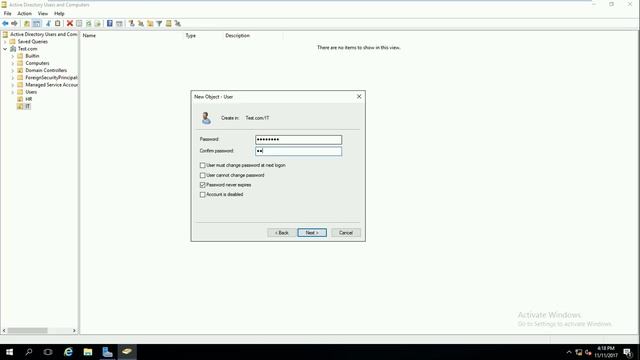Select the IT organizational unit
The image size is (640, 360).
27,107
